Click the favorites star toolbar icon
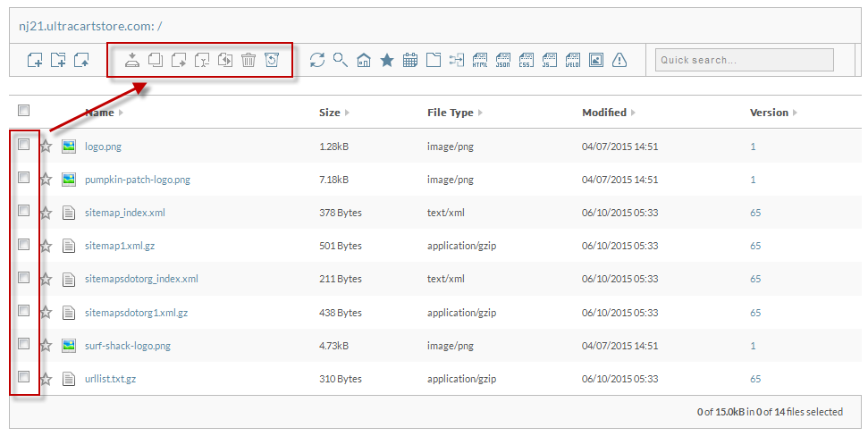 (x=387, y=60)
